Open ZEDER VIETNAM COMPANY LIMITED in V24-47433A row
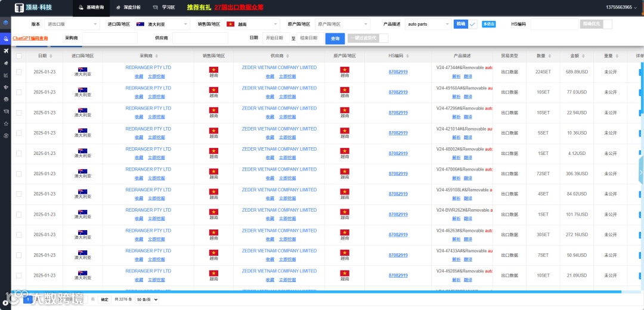The height and width of the screenshot is (310, 644). click(279, 250)
